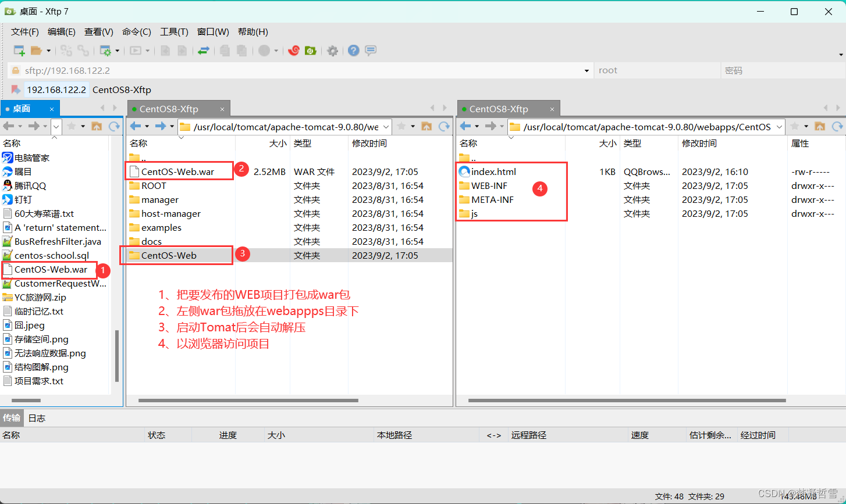This screenshot has height=504, width=846.
Task: Open the 工具(T) menu
Action: [x=175, y=31]
